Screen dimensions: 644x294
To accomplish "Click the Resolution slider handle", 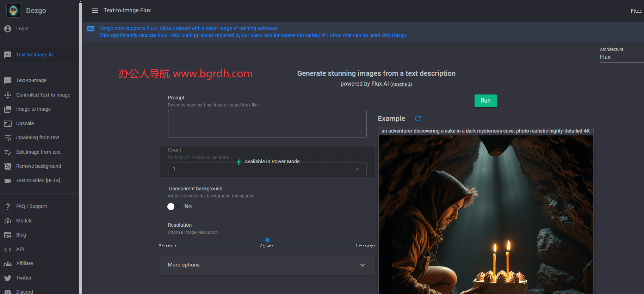I will 267,240.
